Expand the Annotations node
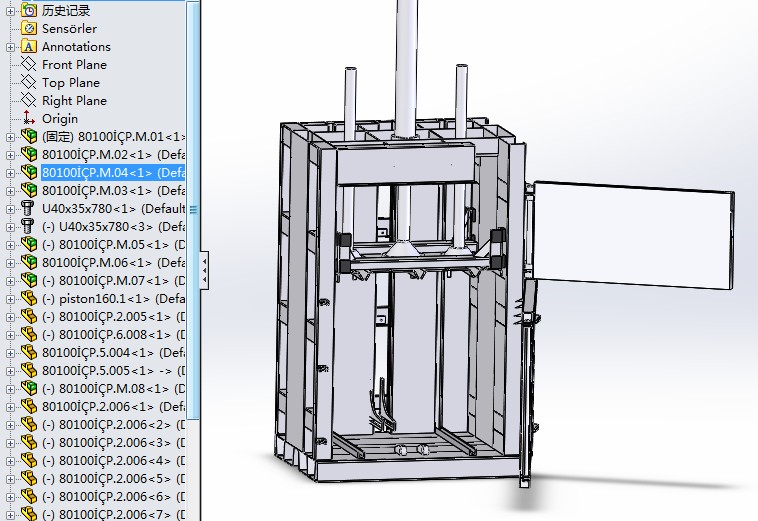 tap(10, 47)
